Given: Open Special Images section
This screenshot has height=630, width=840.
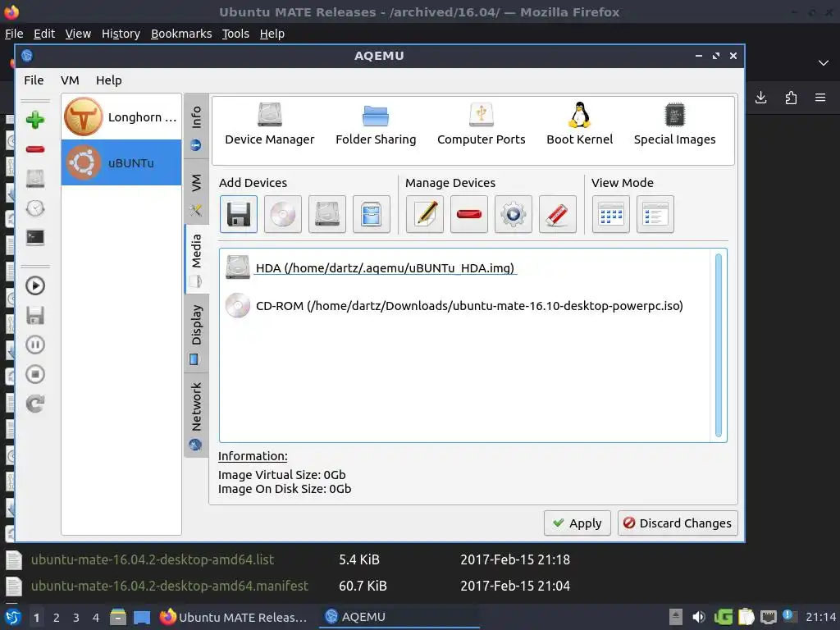Looking at the screenshot, I should [x=674, y=125].
